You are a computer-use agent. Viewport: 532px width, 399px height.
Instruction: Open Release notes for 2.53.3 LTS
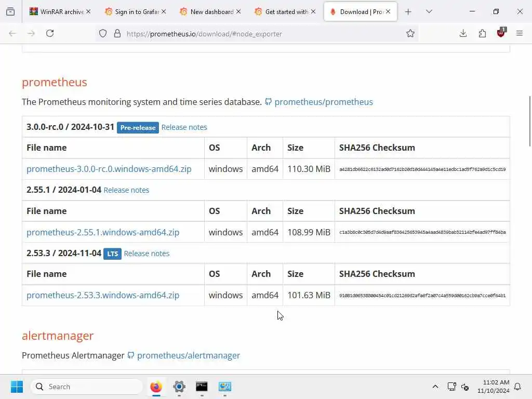pyautogui.click(x=147, y=254)
